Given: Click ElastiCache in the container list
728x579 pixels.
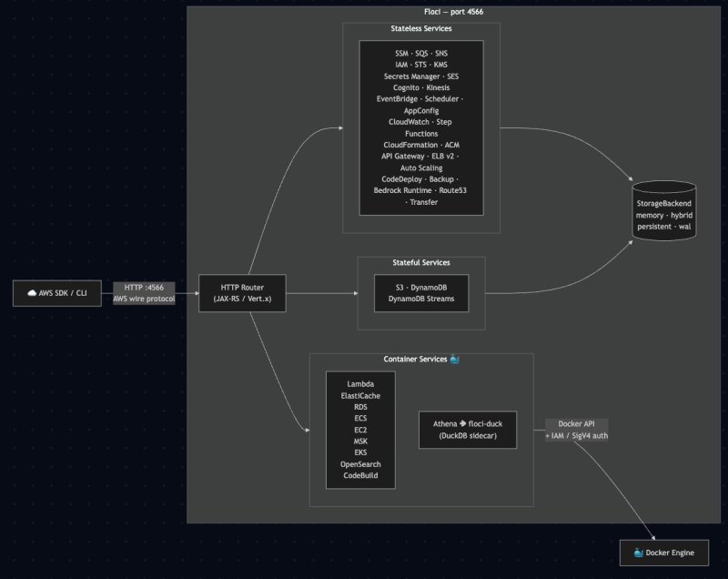Looking at the screenshot, I should click(360, 396).
